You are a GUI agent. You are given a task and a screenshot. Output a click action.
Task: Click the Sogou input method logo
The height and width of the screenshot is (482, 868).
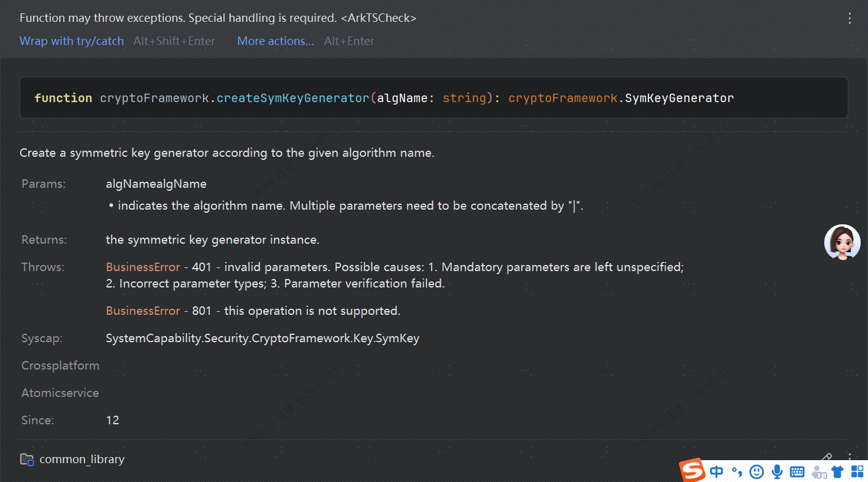pyautogui.click(x=692, y=470)
